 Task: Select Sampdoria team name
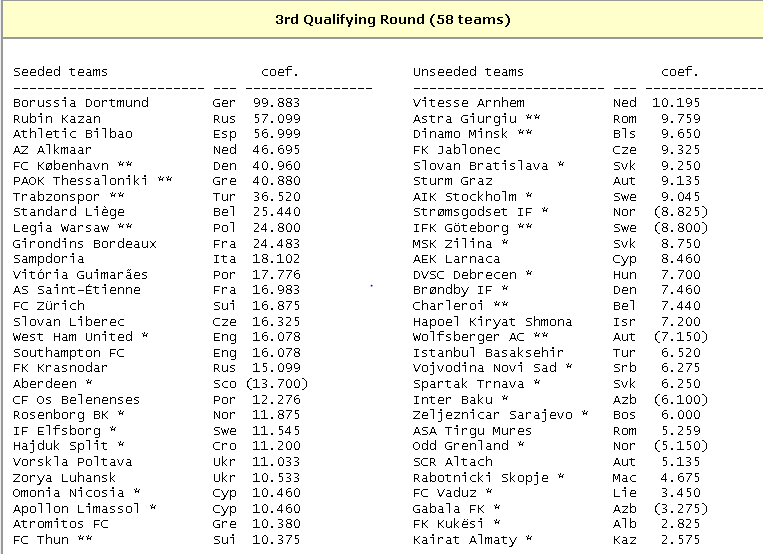click(49, 259)
